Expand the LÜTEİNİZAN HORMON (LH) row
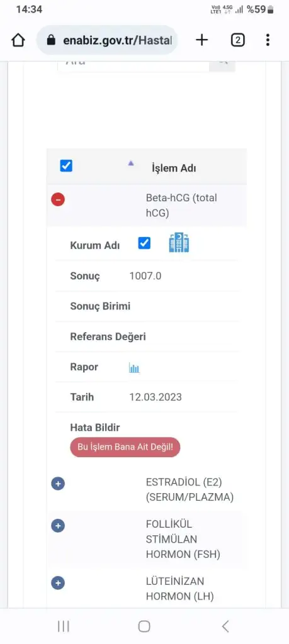Image resolution: width=289 pixels, height=644 pixels. [58, 582]
